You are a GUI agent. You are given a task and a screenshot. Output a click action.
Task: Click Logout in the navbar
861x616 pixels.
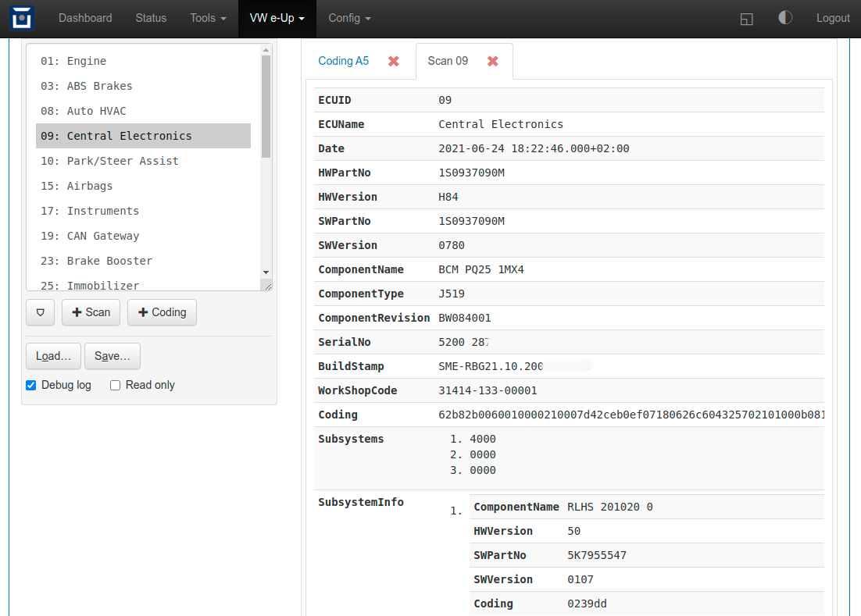tap(833, 18)
